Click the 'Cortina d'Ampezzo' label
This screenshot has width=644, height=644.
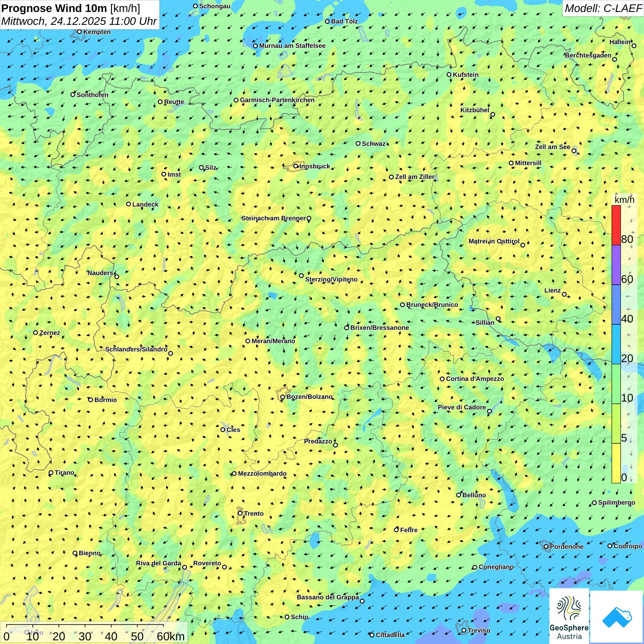[475, 379]
